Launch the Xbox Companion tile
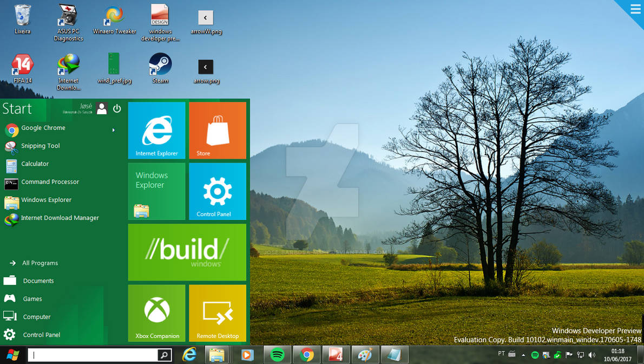Image resolution: width=644 pixels, height=364 pixels. [156, 313]
